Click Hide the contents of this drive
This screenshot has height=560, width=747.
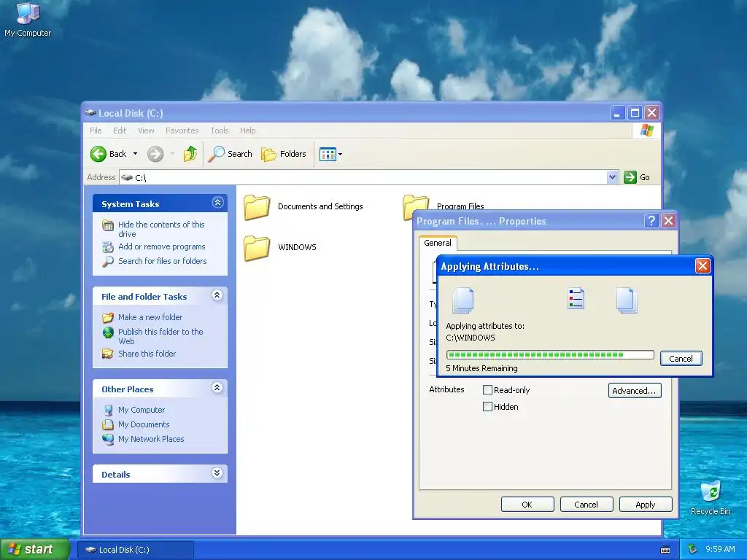pos(161,229)
